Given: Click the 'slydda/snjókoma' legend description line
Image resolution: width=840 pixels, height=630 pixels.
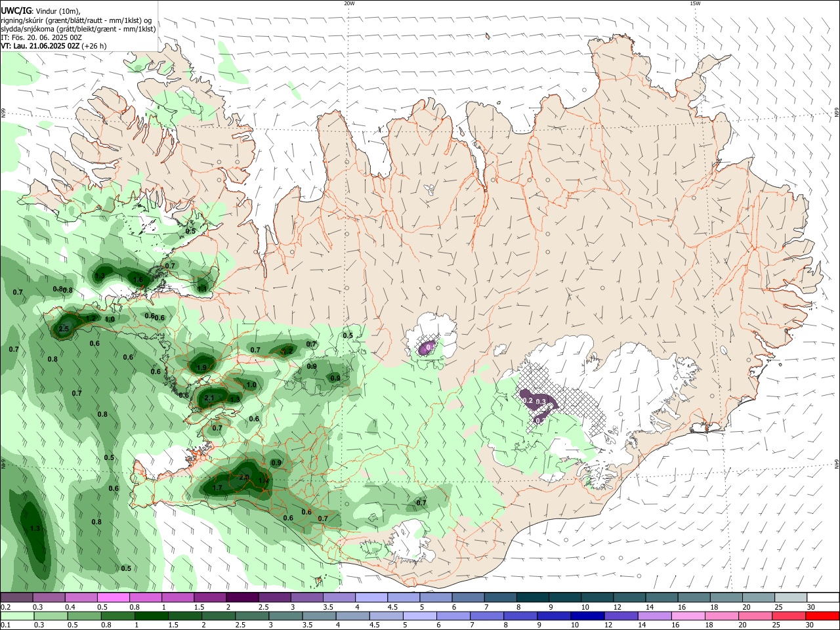Looking at the screenshot, I should pos(78,29).
